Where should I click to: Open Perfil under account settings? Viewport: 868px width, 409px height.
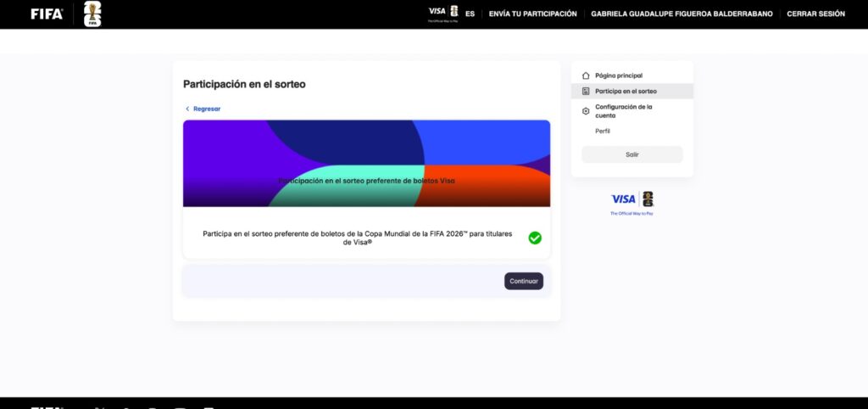coord(603,132)
